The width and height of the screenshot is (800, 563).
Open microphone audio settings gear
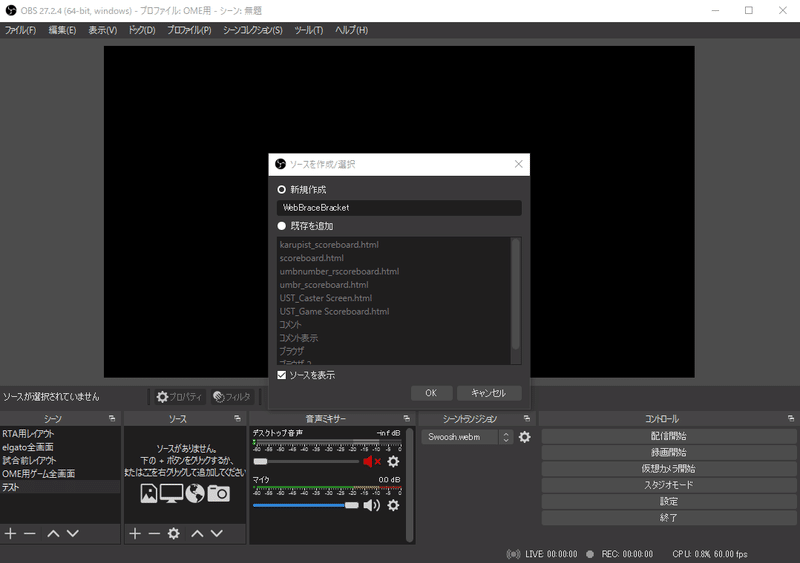pyautogui.click(x=393, y=505)
